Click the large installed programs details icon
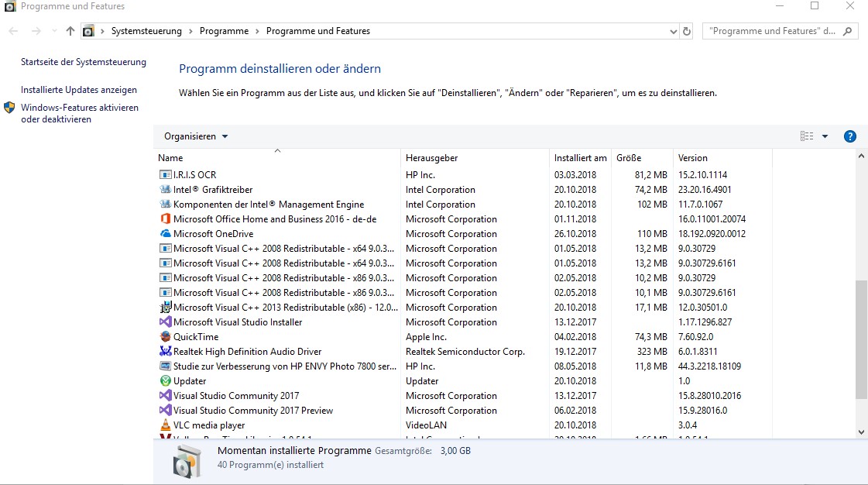Image resolution: width=868 pixels, height=485 pixels. click(x=186, y=461)
